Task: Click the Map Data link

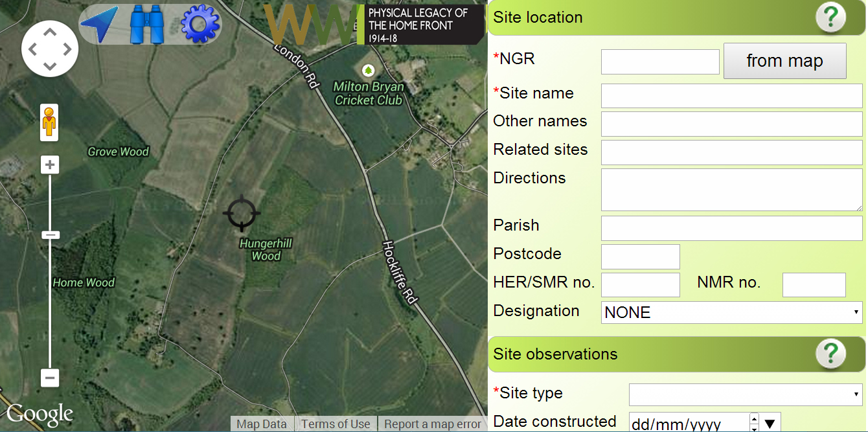Action: (x=262, y=424)
